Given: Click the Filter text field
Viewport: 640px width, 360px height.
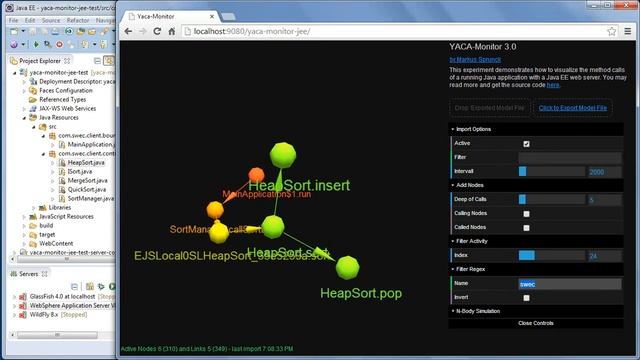Looking at the screenshot, I should [x=570, y=158].
